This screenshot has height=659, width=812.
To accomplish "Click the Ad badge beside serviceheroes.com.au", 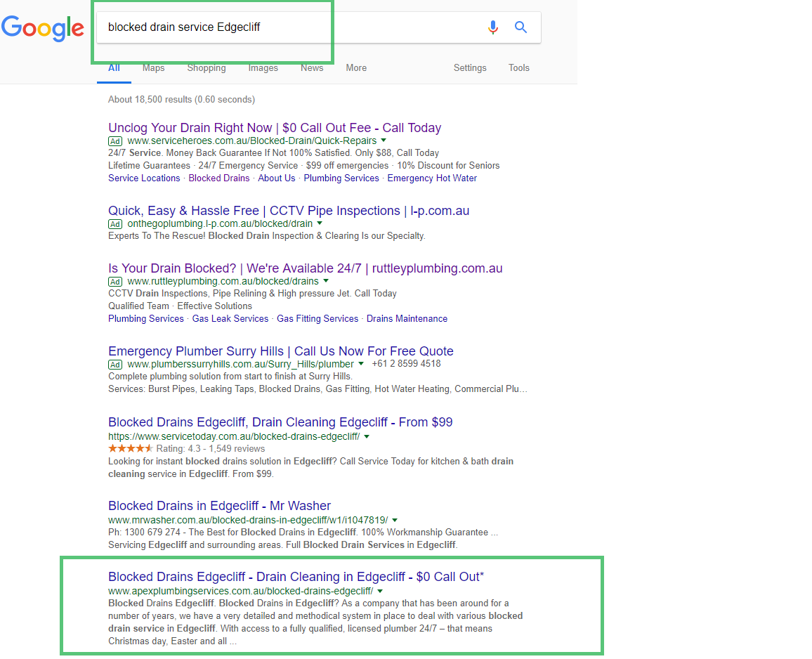I will click(115, 141).
